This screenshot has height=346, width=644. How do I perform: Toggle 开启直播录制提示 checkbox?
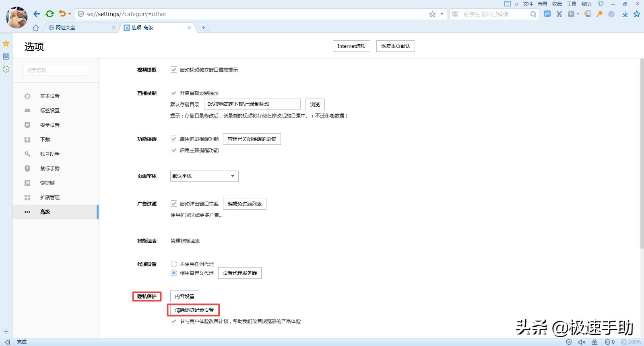(174, 93)
